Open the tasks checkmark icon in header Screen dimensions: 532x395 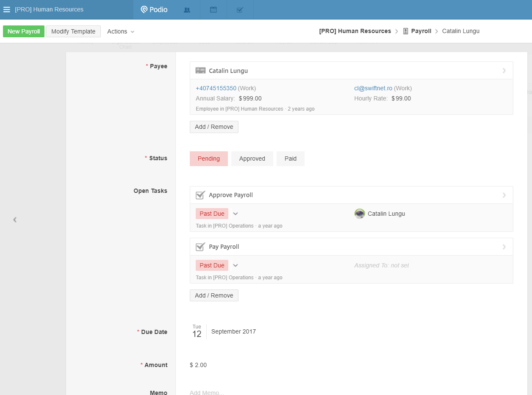point(240,10)
